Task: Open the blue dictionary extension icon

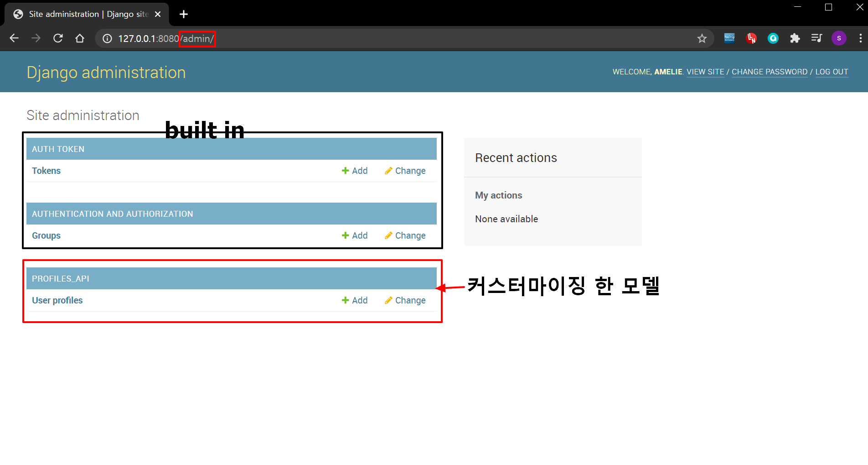Action: click(729, 38)
